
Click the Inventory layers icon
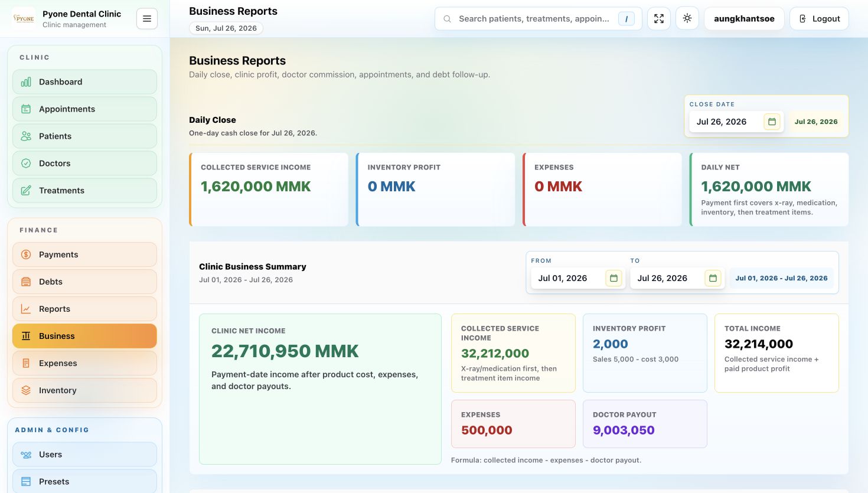pos(26,390)
